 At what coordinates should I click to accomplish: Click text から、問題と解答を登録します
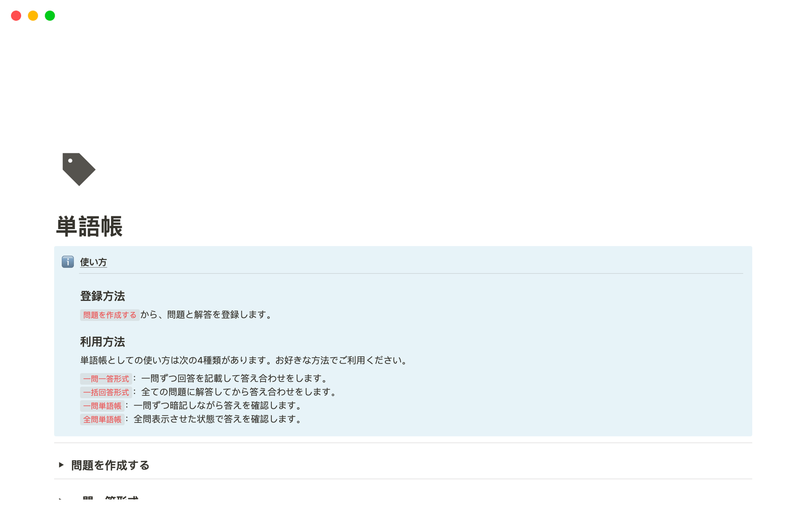tap(207, 315)
